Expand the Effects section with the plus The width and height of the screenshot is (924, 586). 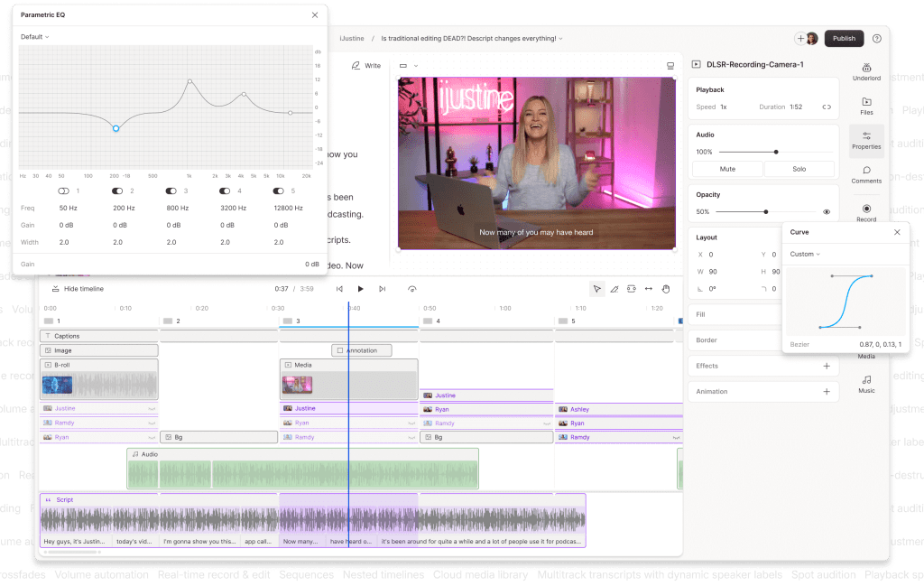point(826,366)
